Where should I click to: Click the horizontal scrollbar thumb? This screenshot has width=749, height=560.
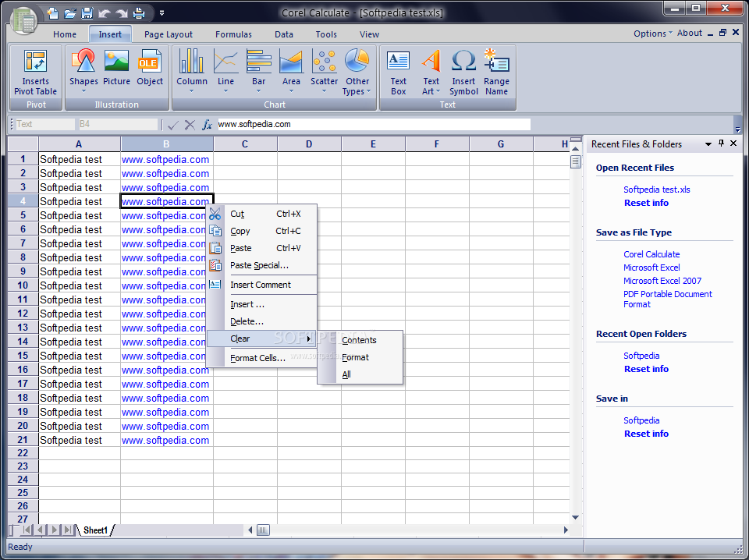pyautogui.click(x=263, y=530)
